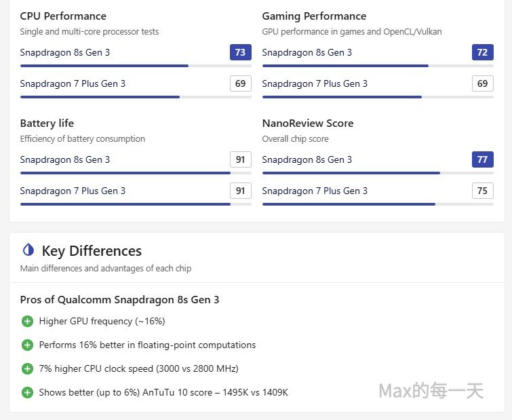
Task: Click the Key Differences section title
Action: click(x=92, y=251)
